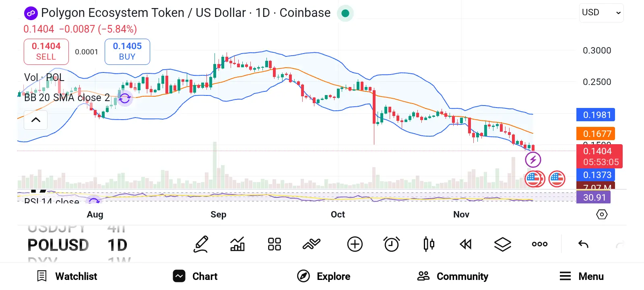Click the Add symbol plus icon
644x290 pixels.
coord(355,244)
